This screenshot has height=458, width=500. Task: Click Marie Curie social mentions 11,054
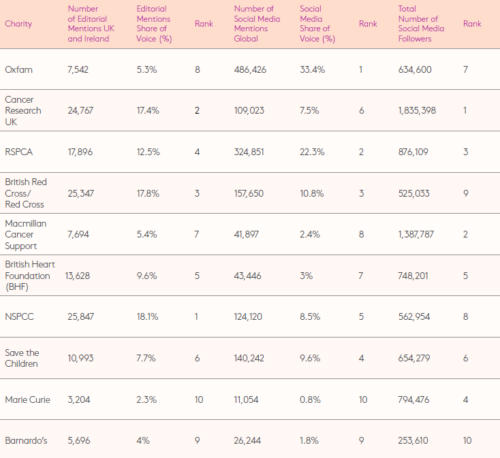(x=246, y=400)
